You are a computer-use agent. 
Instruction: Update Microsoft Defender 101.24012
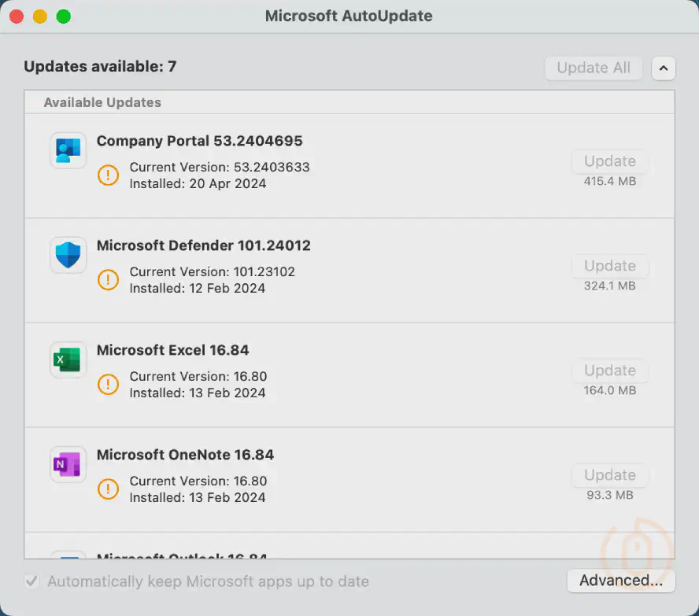tap(610, 266)
